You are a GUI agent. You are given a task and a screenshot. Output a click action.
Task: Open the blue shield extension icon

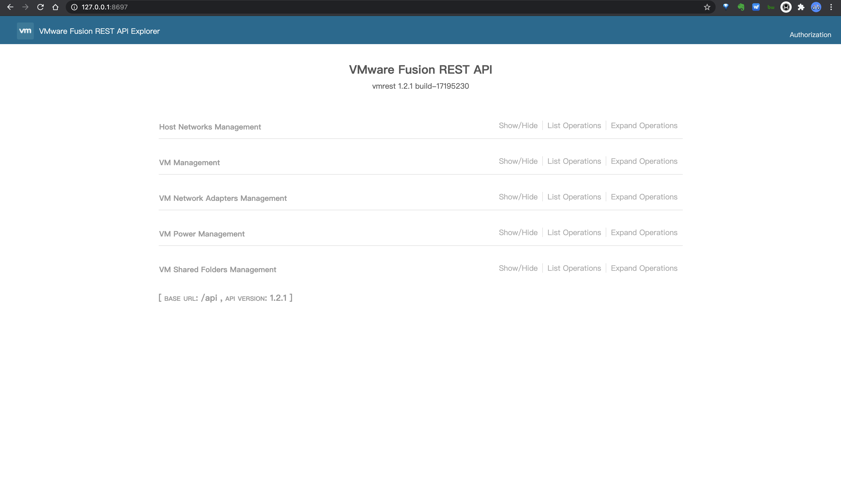726,7
